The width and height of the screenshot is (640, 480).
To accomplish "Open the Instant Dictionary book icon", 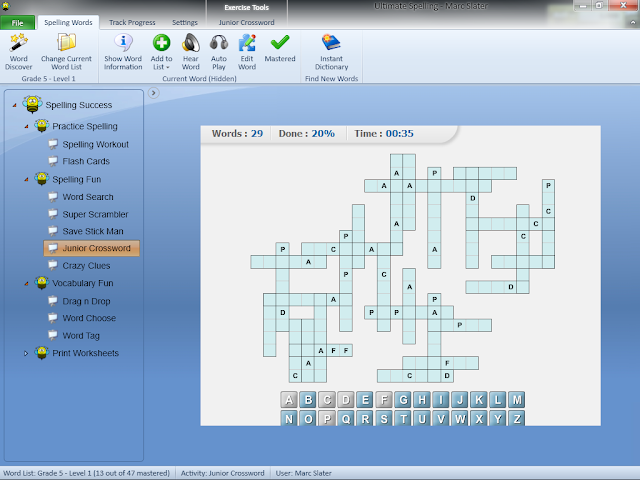I will [331, 52].
